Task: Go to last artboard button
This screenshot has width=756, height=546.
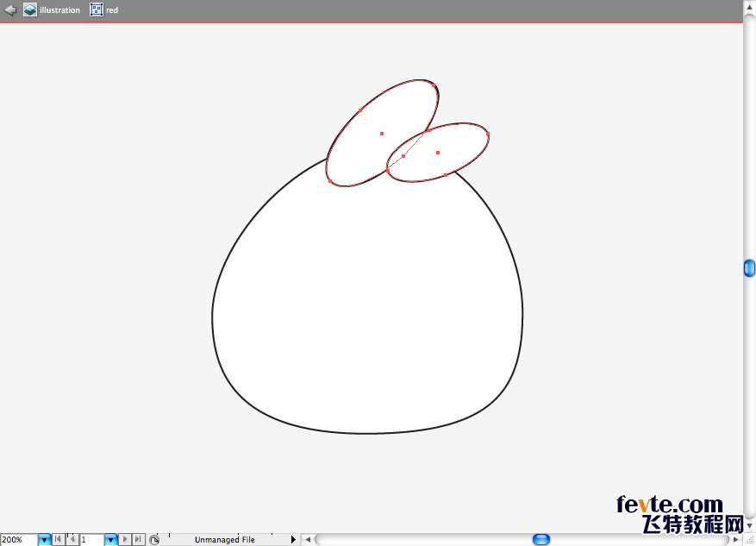Action: 138,540
